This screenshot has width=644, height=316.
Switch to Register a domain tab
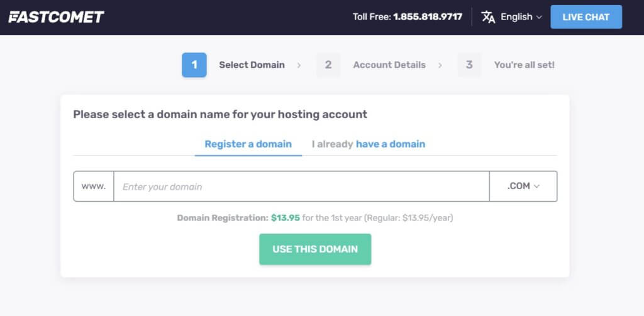click(248, 144)
